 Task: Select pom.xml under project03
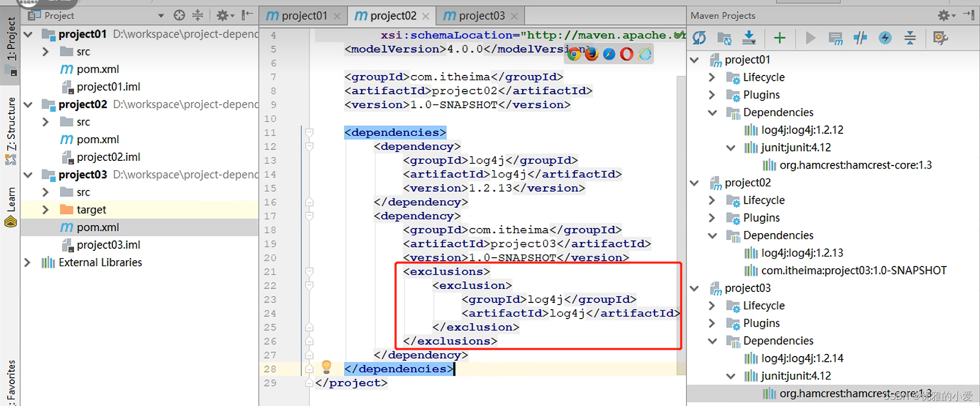[x=98, y=227]
